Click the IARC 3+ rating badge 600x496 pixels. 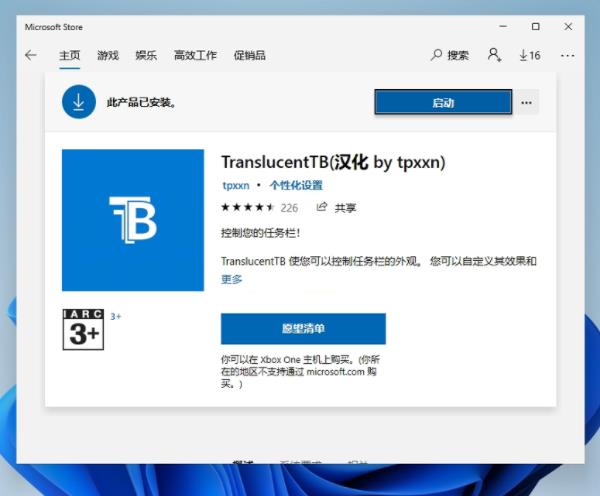click(x=83, y=330)
